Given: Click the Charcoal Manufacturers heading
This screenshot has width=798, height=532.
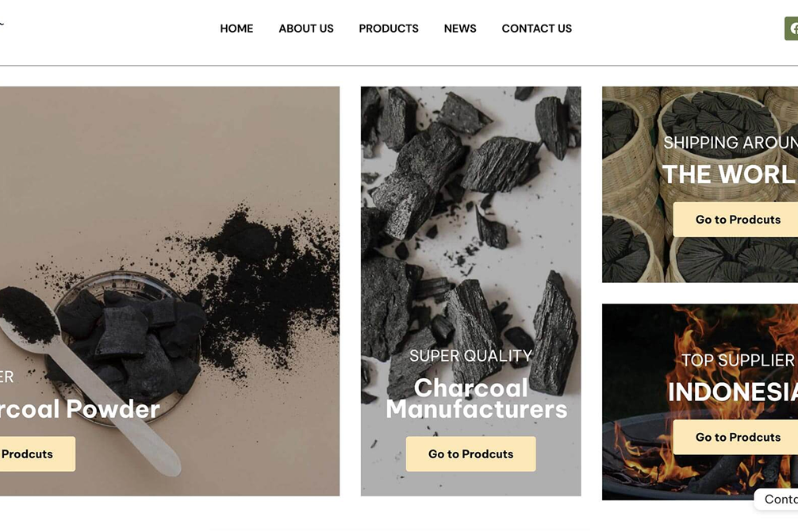Looking at the screenshot, I should click(477, 398).
